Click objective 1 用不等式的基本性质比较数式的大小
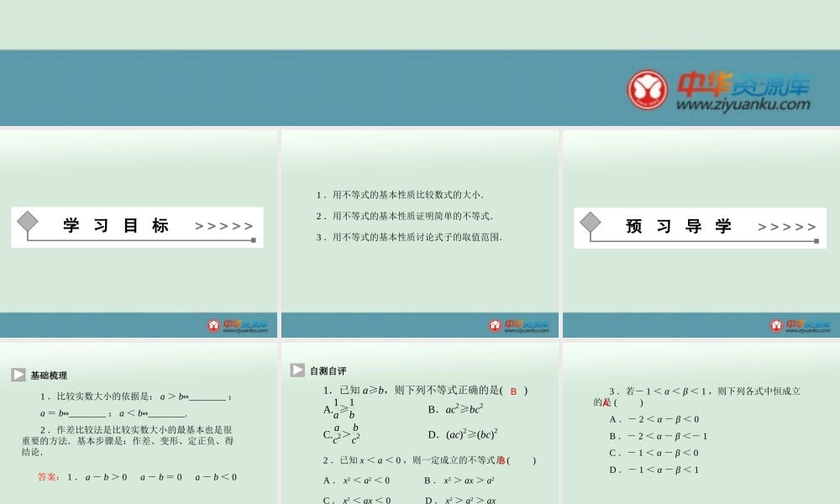 [400, 195]
